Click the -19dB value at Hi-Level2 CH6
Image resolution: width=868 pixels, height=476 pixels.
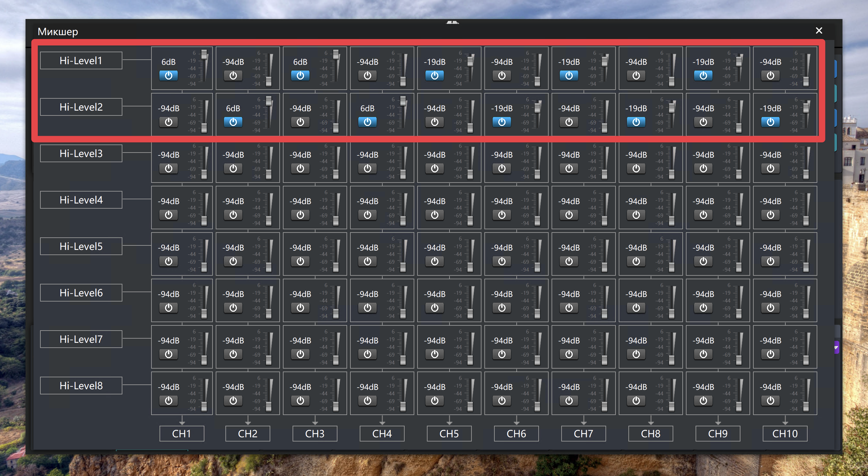point(502,108)
